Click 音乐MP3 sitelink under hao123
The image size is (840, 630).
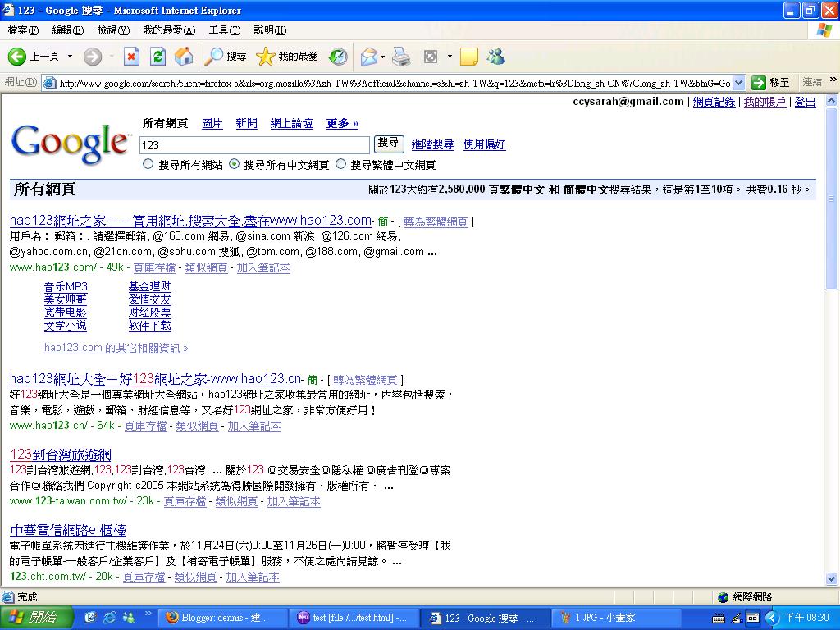[66, 286]
